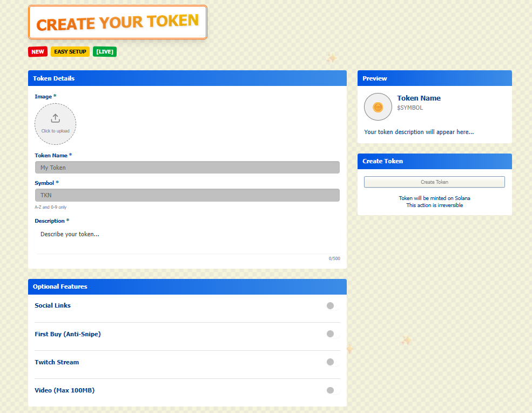Click the $SYMBOL text in Preview

[410, 108]
